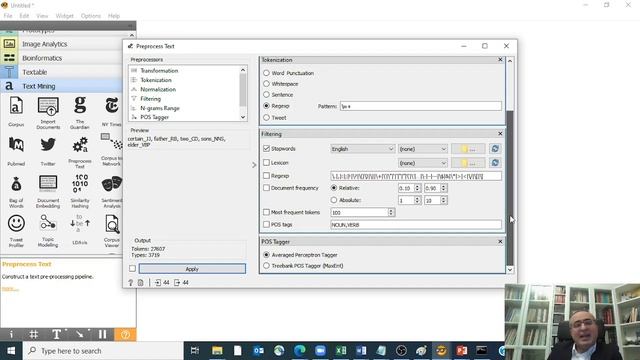Open the English stopwords language dropdown
The image size is (640, 360).
(362, 149)
